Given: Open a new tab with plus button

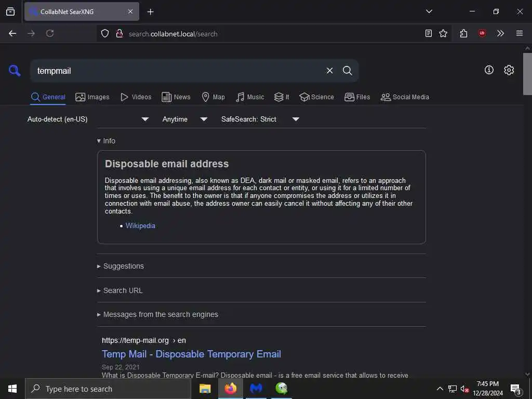Looking at the screenshot, I should [150, 12].
